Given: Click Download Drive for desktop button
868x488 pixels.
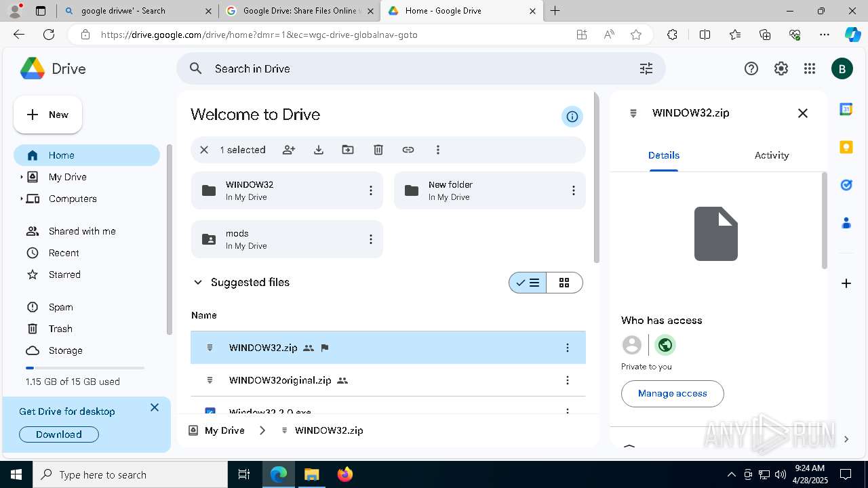Looking at the screenshot, I should click(x=59, y=434).
